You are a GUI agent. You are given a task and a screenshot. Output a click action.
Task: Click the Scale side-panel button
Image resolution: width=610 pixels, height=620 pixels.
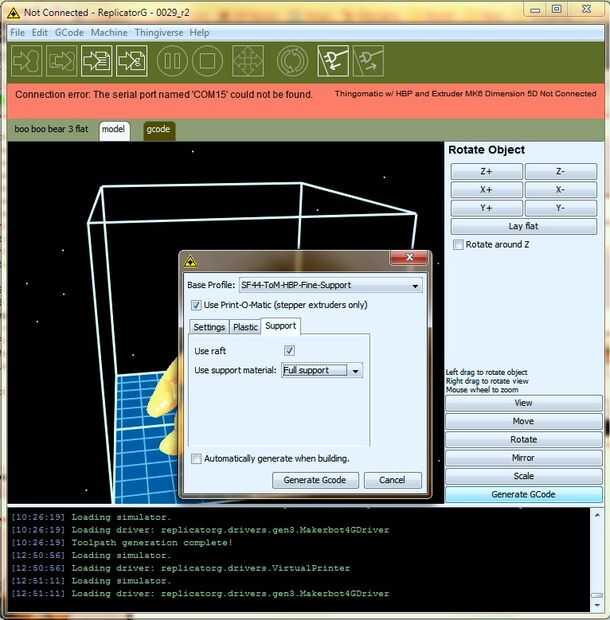pos(523,476)
